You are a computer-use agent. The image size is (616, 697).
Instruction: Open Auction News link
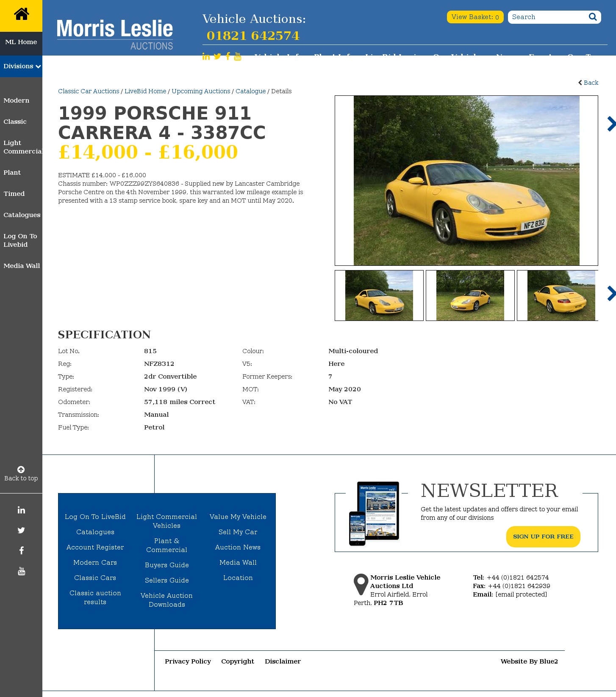point(238,547)
